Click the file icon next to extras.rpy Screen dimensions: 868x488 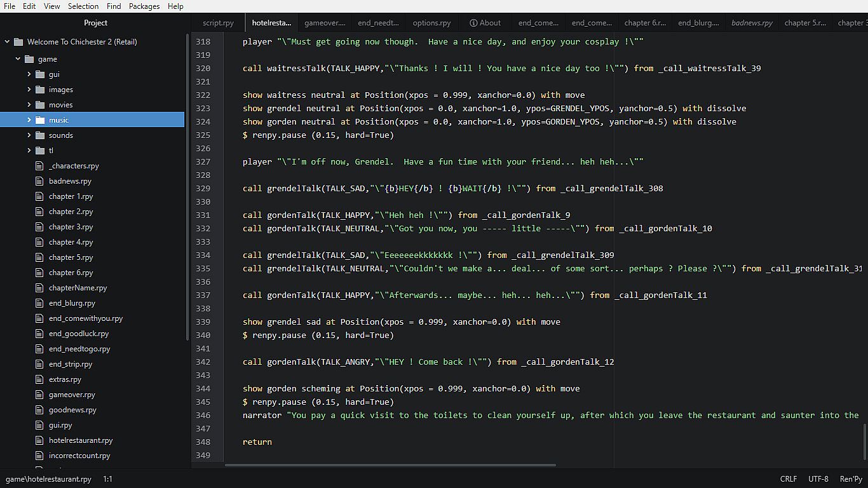click(x=39, y=379)
